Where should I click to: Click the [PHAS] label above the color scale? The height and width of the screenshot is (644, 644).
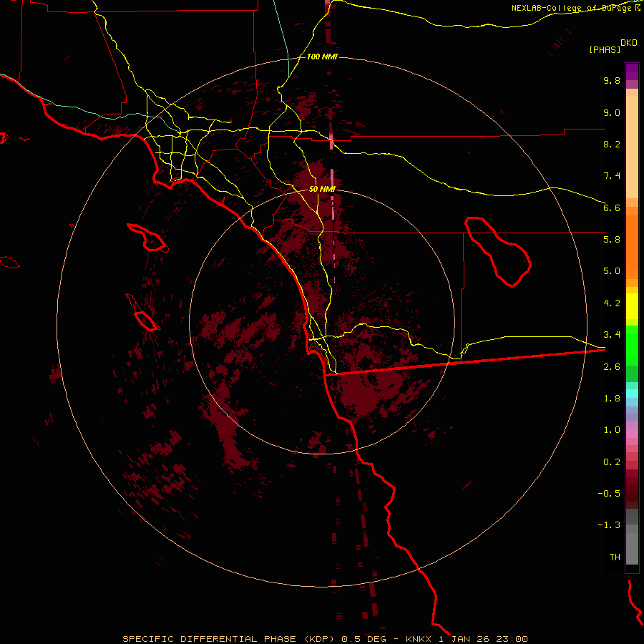click(605, 49)
